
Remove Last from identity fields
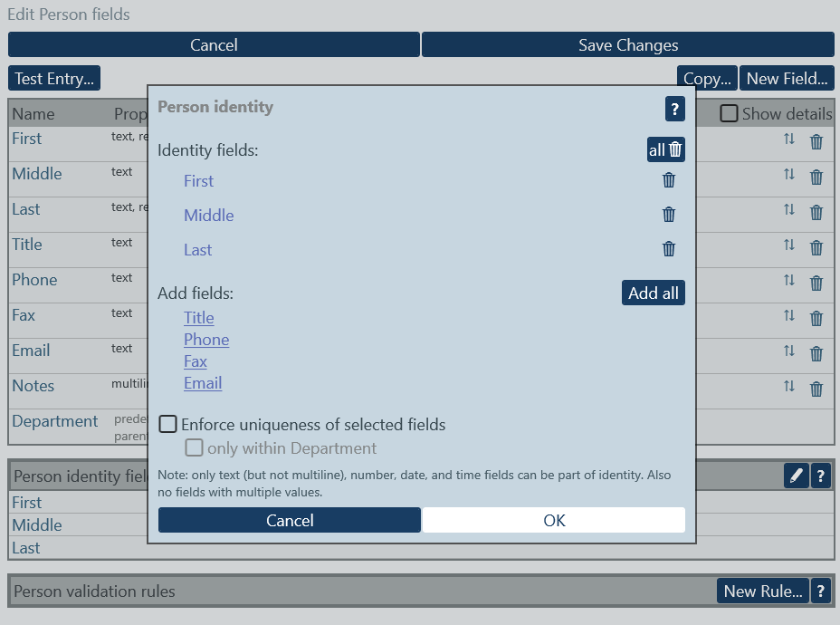(669, 248)
